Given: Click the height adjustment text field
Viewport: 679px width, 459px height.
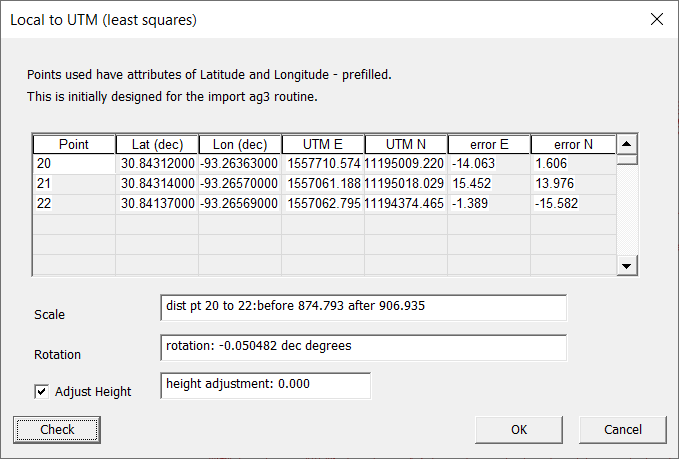Looking at the screenshot, I should pos(264,385).
